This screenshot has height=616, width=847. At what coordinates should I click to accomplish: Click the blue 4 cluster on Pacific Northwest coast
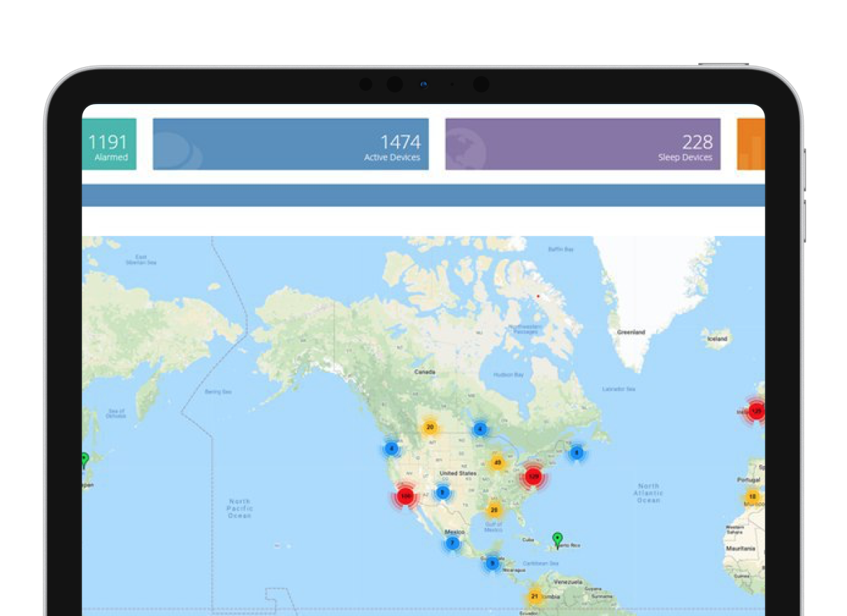tap(391, 448)
